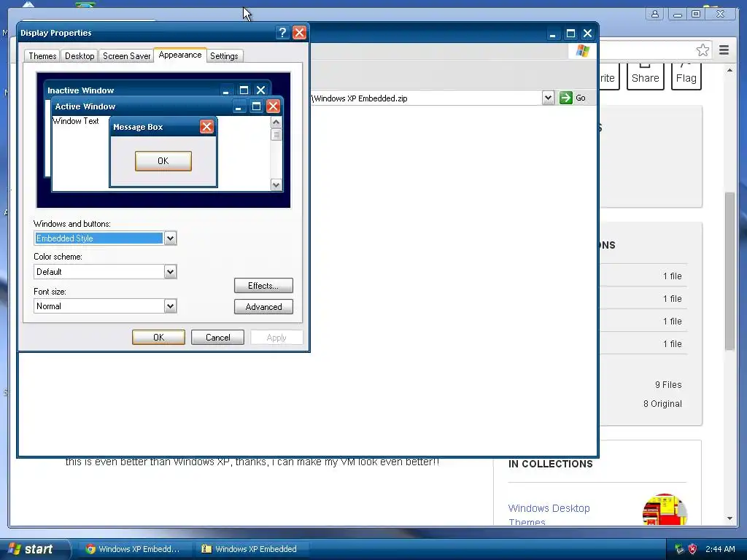
Task: Expand the Explorer address bar dropdown
Action: tap(548, 98)
